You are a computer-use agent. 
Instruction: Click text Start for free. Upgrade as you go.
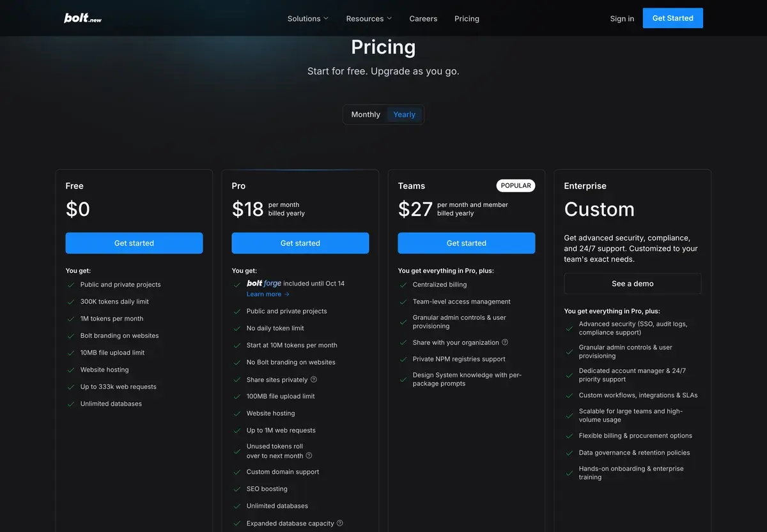[383, 71]
